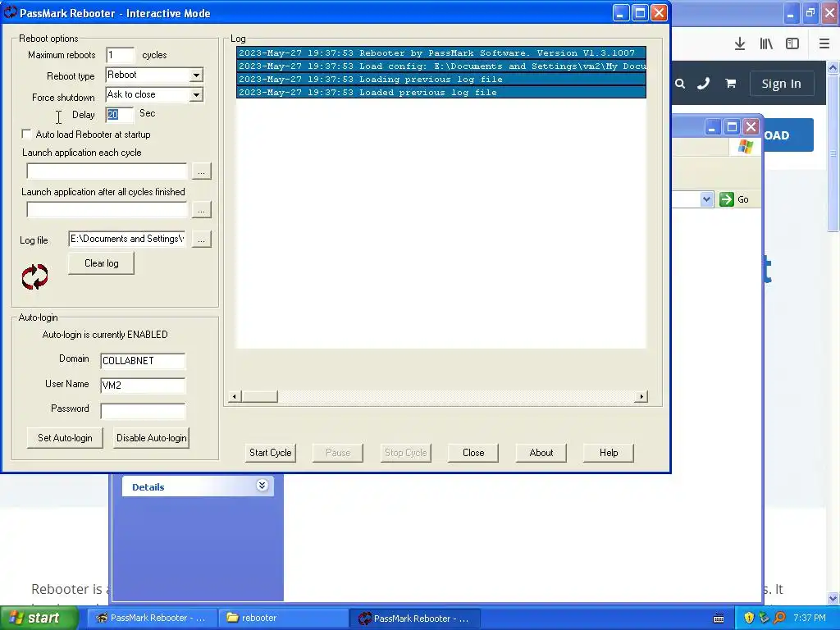Click the Maximum reboots input field
840x630 pixels.
click(120, 55)
